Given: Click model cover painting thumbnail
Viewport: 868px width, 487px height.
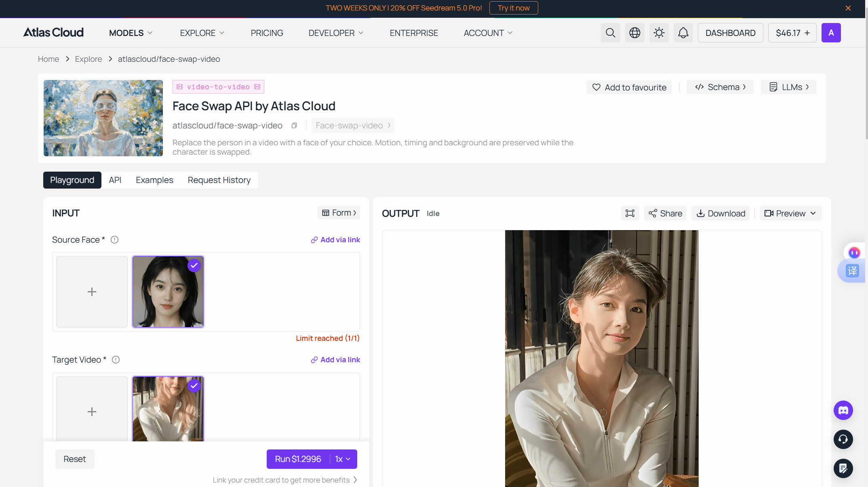Looking at the screenshot, I should tap(103, 118).
